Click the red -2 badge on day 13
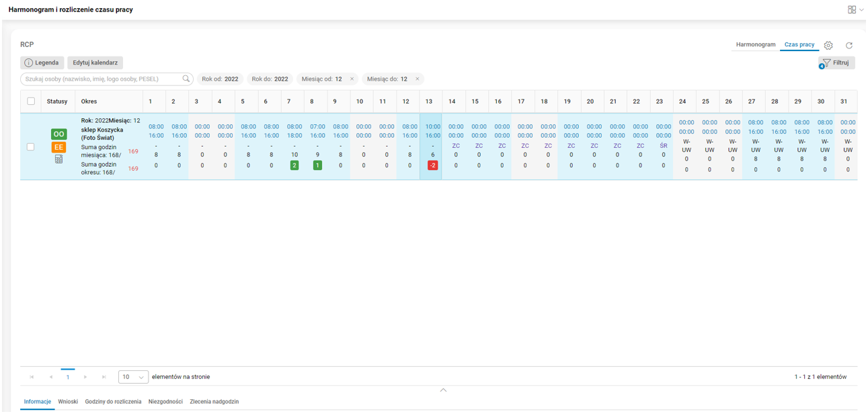The image size is (868, 418). tap(433, 165)
